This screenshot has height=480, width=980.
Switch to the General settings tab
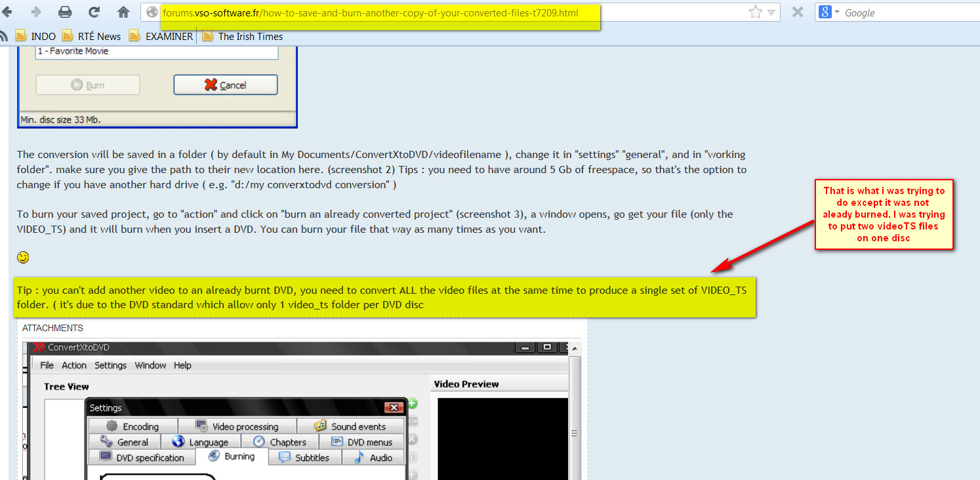click(x=125, y=442)
